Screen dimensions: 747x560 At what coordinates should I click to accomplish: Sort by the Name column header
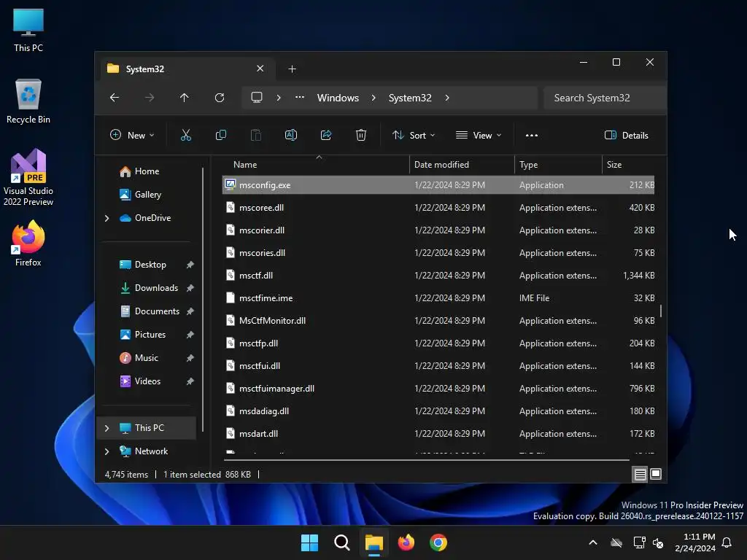316,165
